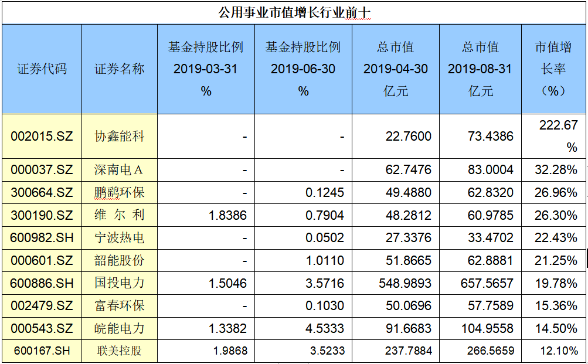Screen dimensions: 588x364
Task: Click fund holding value 1.5046
Action: pyautogui.click(x=227, y=283)
